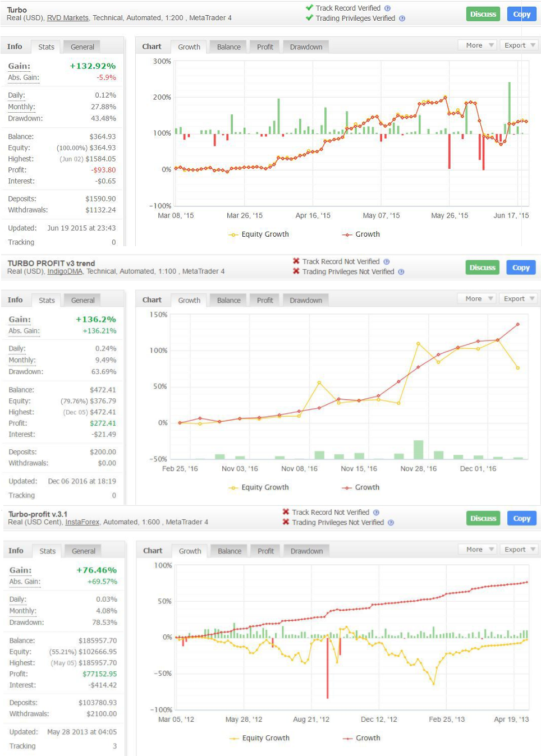This screenshot has height=756, width=541.
Task: Open Drawdown tab in TURBO PROFIT v3 chart
Action: 306,301
